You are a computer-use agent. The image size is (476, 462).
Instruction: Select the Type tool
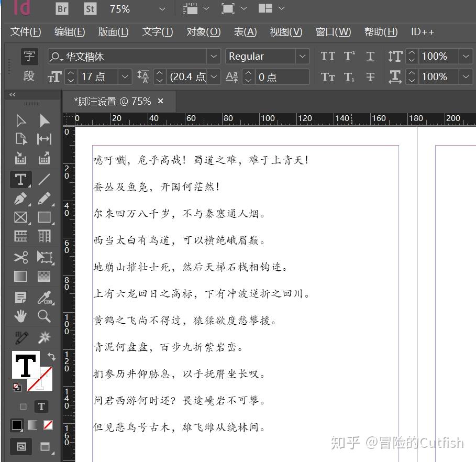click(x=20, y=180)
